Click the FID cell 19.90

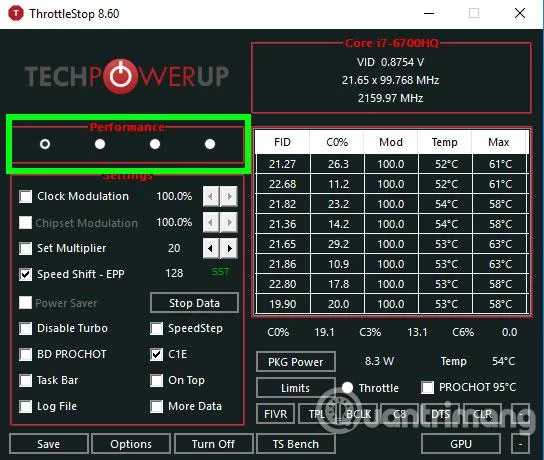click(x=282, y=304)
